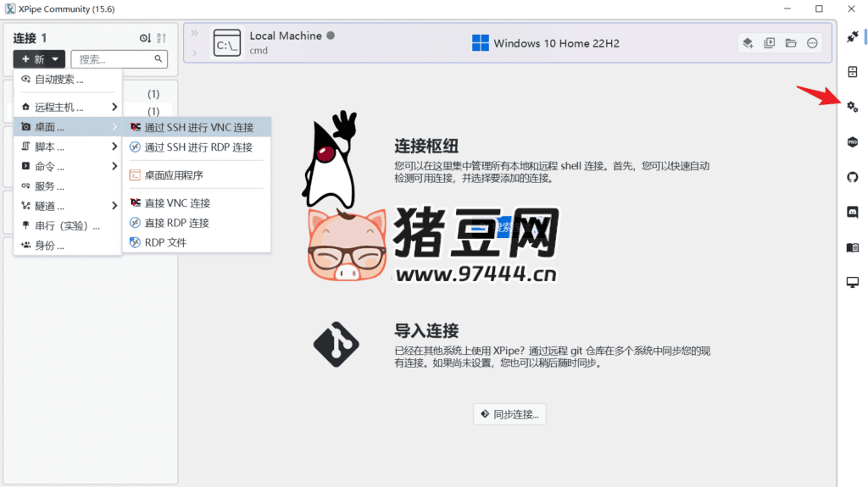Open the file browser sidebar icon
The height and width of the screenshot is (487, 868).
[x=853, y=72]
